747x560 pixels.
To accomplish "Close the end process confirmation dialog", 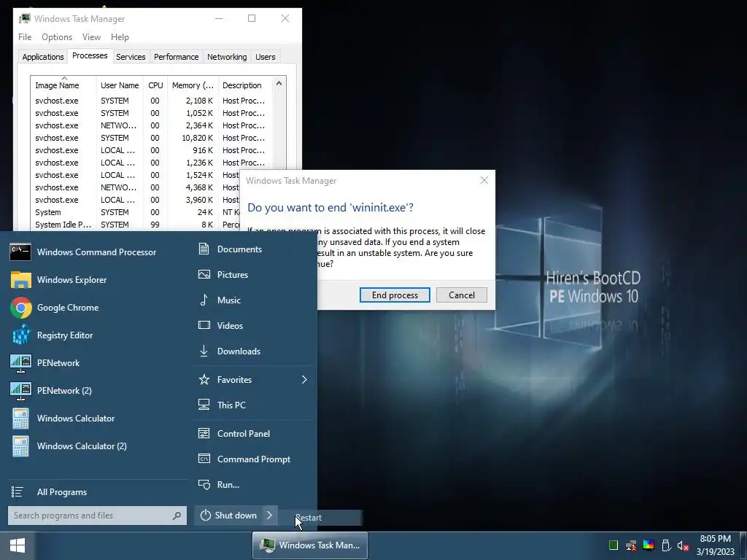I will (484, 181).
